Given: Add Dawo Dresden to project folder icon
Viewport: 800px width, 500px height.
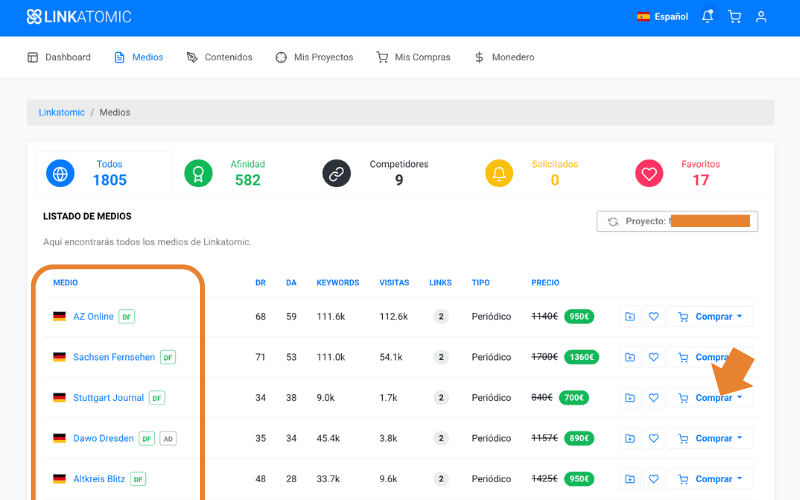Looking at the screenshot, I should pyautogui.click(x=630, y=438).
